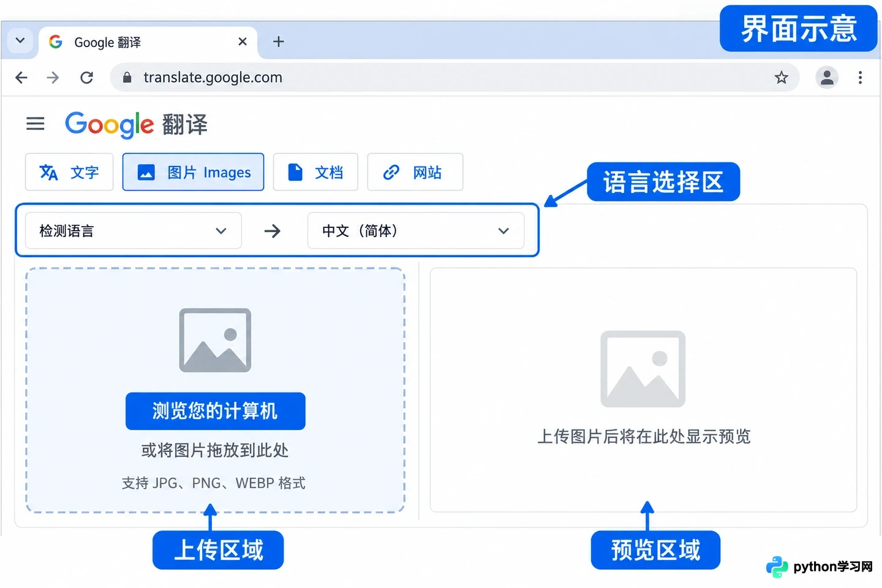Image resolution: width=882 pixels, height=588 pixels.
Task: Switch to the 文档 translation tab
Action: 315,172
